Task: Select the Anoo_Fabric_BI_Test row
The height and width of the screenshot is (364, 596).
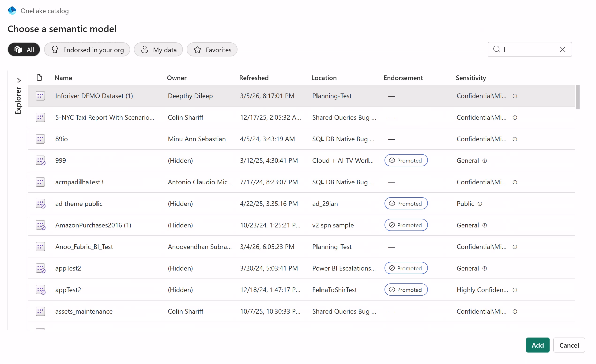Action: point(84,247)
